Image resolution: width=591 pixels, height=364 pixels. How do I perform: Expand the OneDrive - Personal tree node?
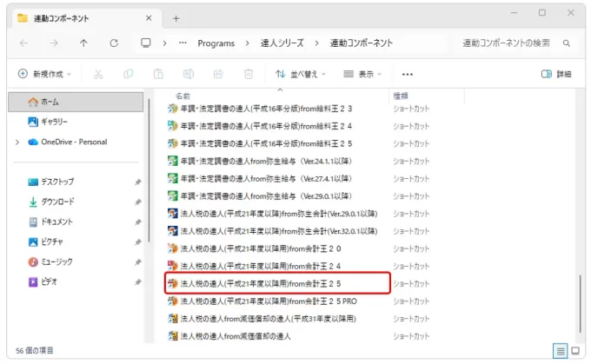click(x=17, y=142)
